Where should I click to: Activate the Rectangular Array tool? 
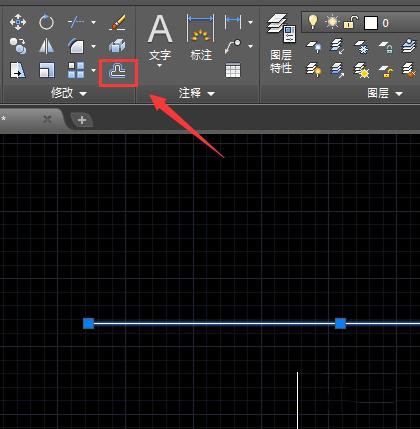coord(76,70)
